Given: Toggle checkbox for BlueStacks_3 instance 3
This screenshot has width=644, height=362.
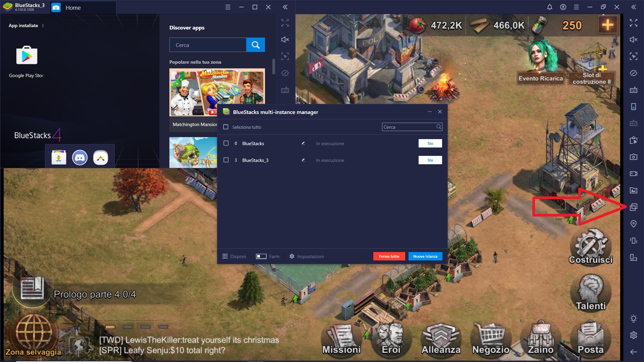Looking at the screenshot, I should coord(226,160).
